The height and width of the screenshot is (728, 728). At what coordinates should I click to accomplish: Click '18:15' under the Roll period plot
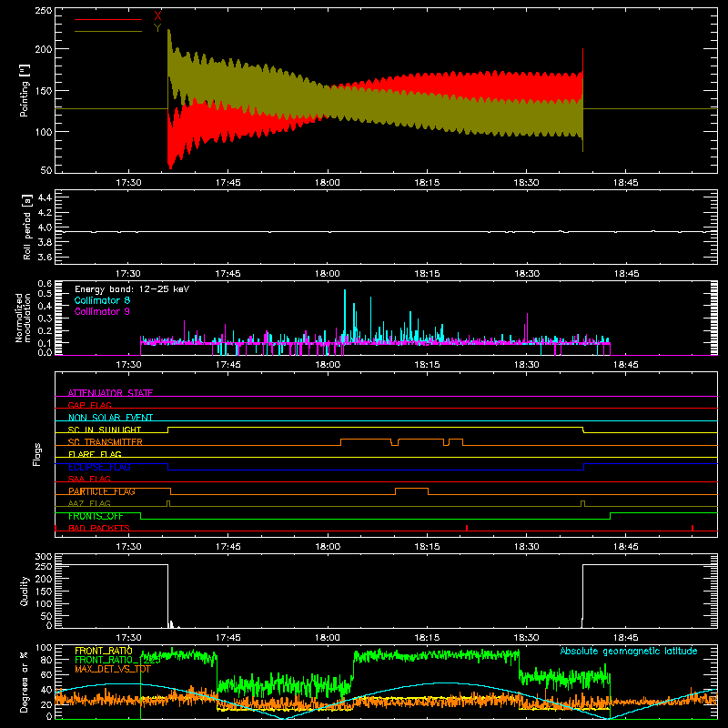click(427, 274)
